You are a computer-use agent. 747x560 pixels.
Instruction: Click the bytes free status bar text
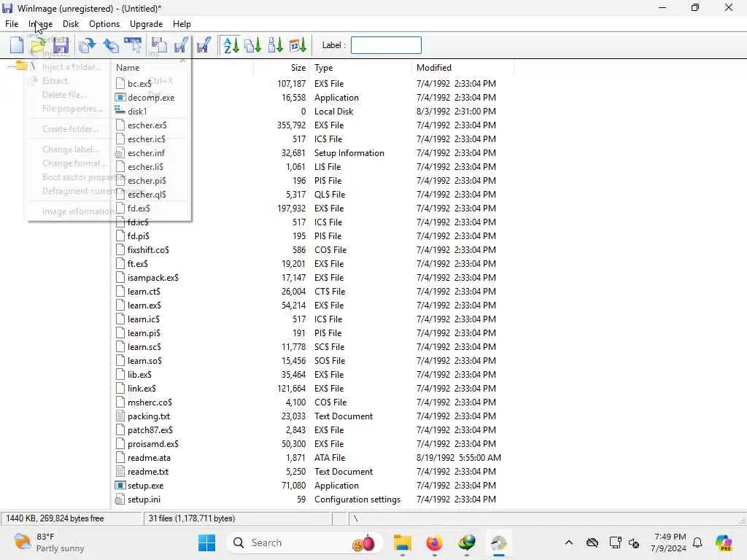pos(55,518)
